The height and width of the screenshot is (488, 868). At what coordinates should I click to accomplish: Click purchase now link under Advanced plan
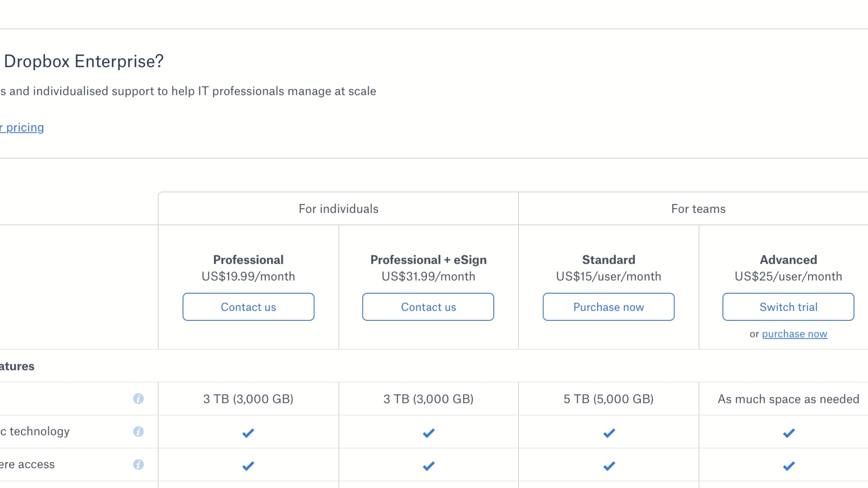[x=795, y=333]
